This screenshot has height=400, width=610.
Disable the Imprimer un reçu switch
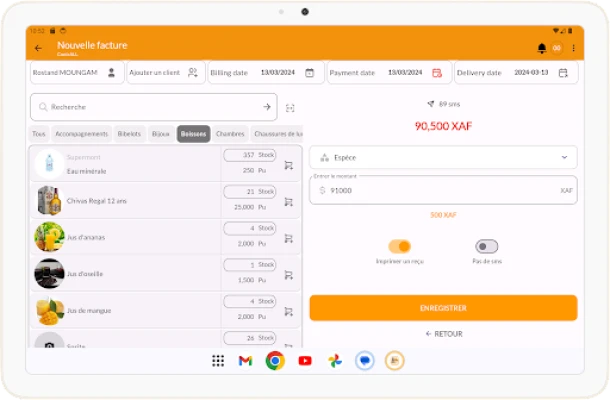click(400, 246)
